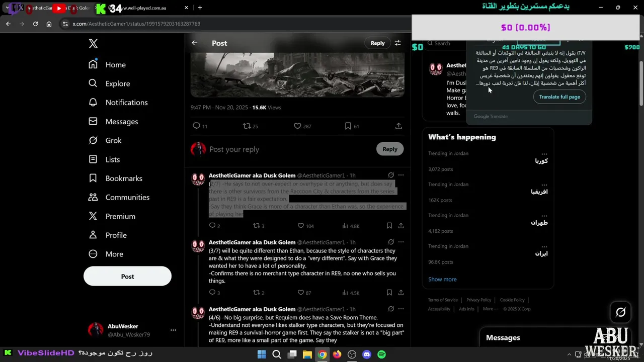644x362 pixels.
Task: Click the Post your reply field
Action: [289, 149]
